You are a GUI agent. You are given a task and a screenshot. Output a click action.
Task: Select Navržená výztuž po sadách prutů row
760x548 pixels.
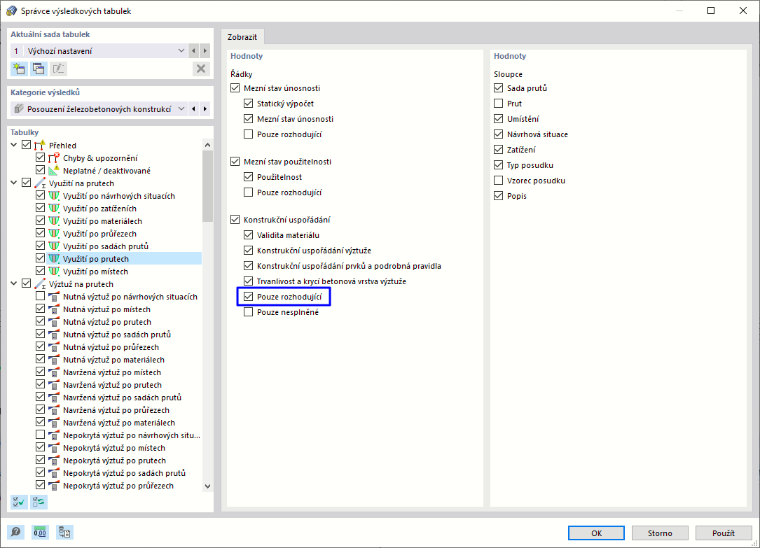coord(122,397)
